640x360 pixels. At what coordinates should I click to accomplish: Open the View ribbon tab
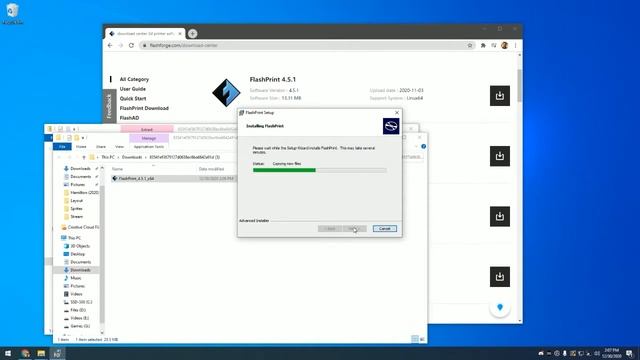coord(119,147)
